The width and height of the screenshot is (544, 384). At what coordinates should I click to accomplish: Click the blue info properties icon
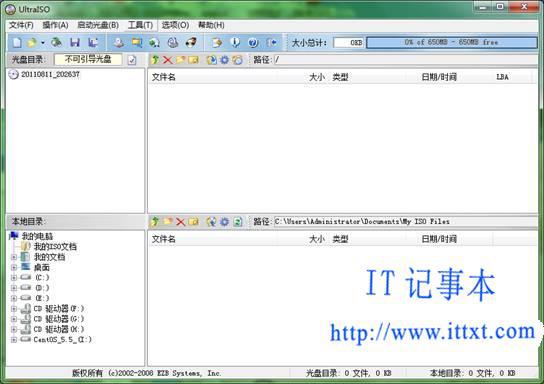235,42
